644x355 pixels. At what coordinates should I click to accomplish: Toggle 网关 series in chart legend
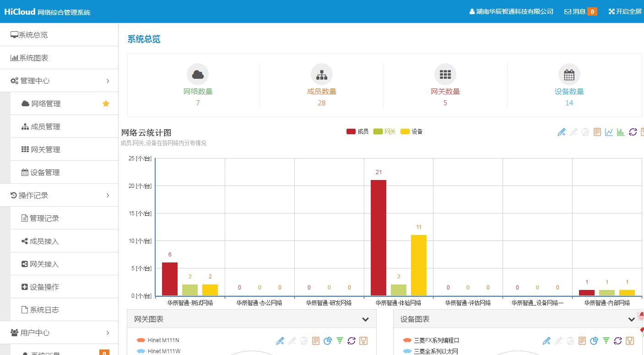[x=384, y=131]
